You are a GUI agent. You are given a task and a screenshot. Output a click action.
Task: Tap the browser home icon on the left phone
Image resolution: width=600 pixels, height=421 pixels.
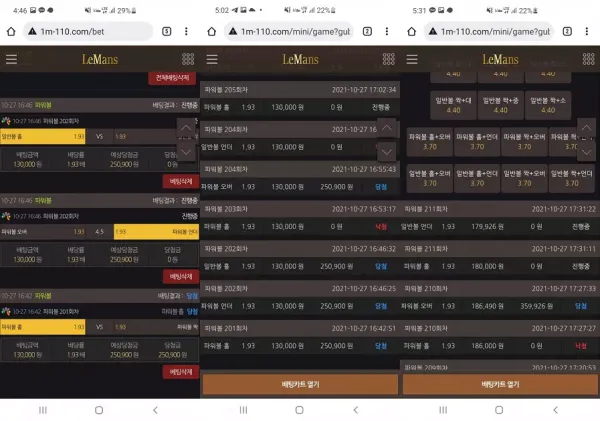coord(11,31)
